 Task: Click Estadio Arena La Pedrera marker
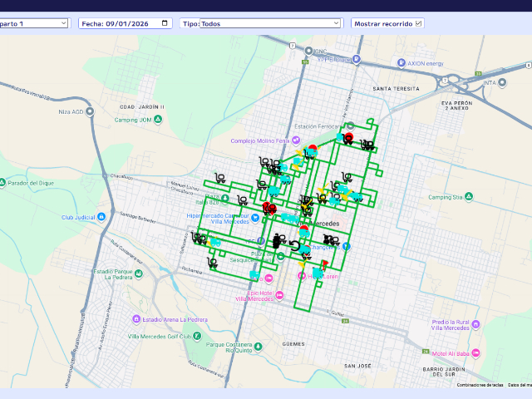(x=135, y=318)
